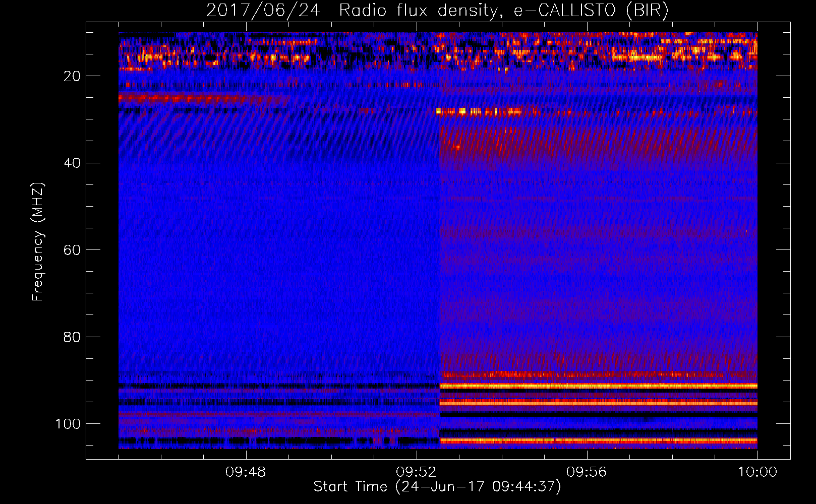The image size is (816, 504).
Task: Click the 'Frequency (MHZ)' axis label
Action: 38,241
